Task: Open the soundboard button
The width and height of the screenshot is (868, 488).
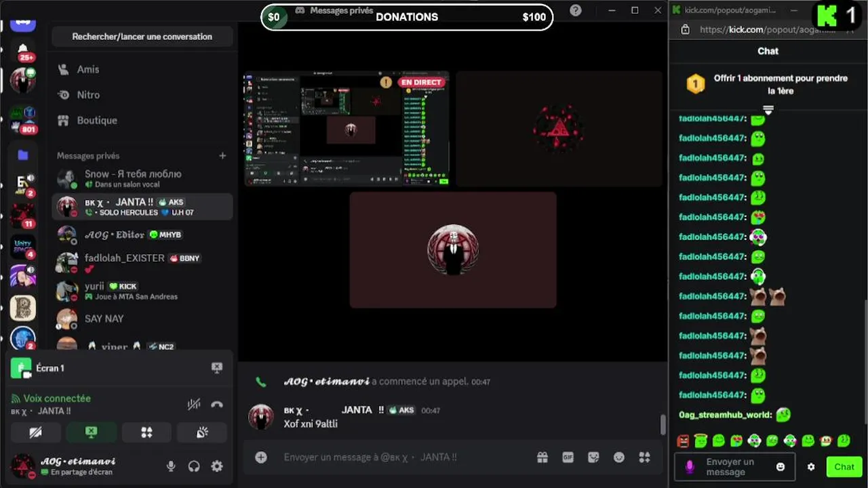Action: point(202,432)
